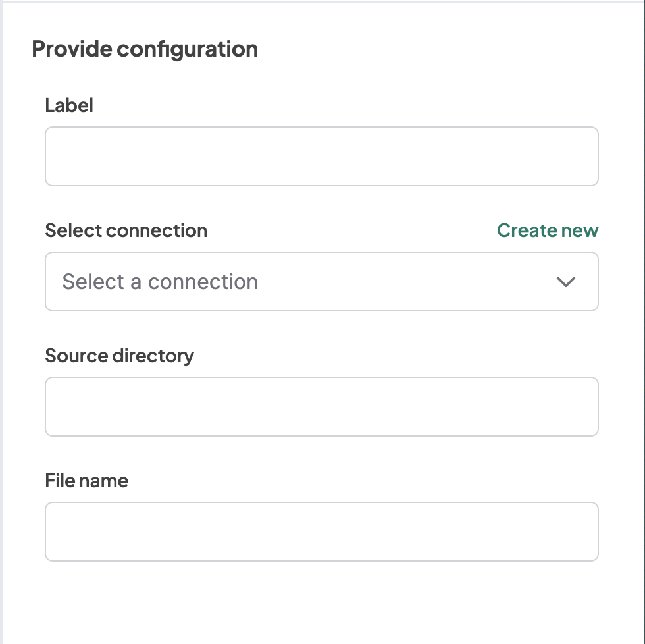This screenshot has width=645, height=644.
Task: Open the Select a connection dropdown
Action: [321, 282]
